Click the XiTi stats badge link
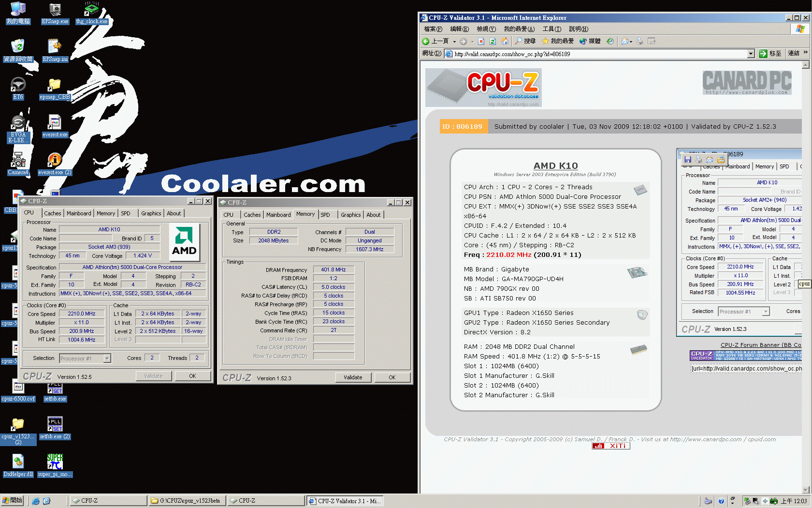Image resolution: width=812 pixels, height=508 pixels. (611, 446)
